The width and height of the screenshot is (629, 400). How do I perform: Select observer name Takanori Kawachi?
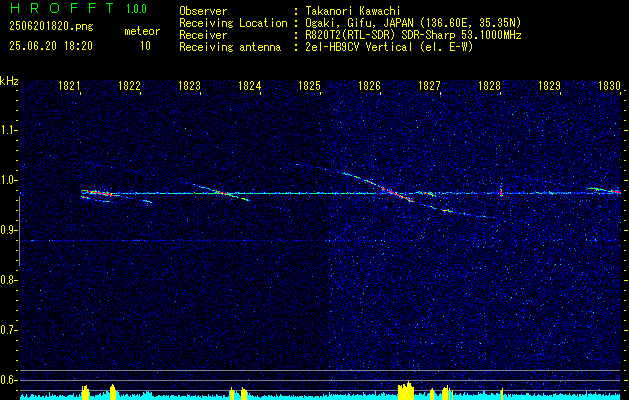(353, 11)
